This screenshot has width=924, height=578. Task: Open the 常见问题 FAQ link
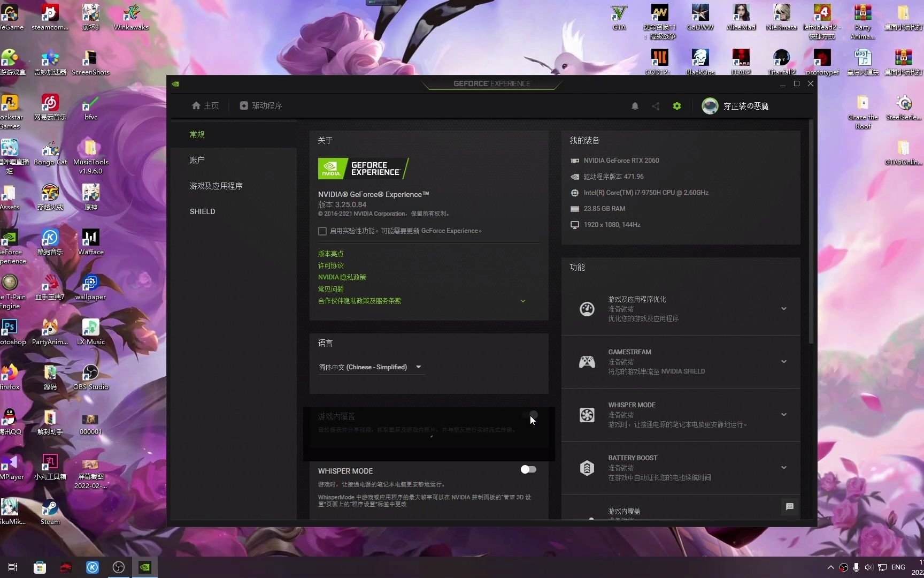tap(330, 289)
